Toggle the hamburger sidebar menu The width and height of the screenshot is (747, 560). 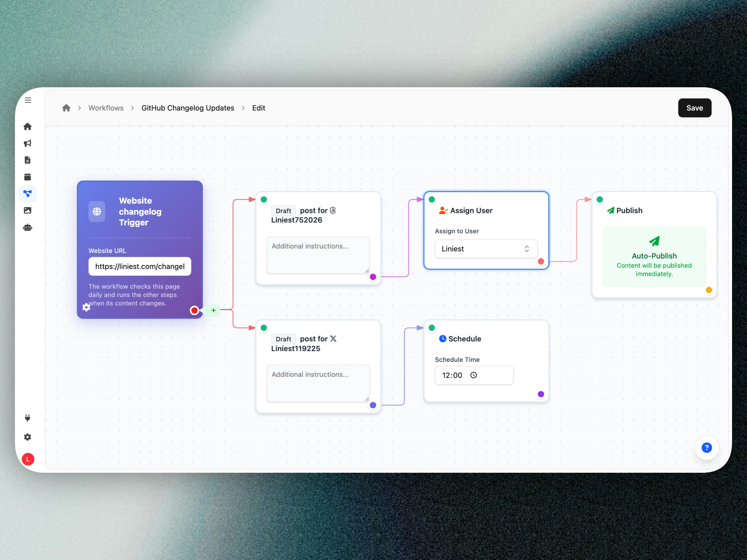point(28,100)
